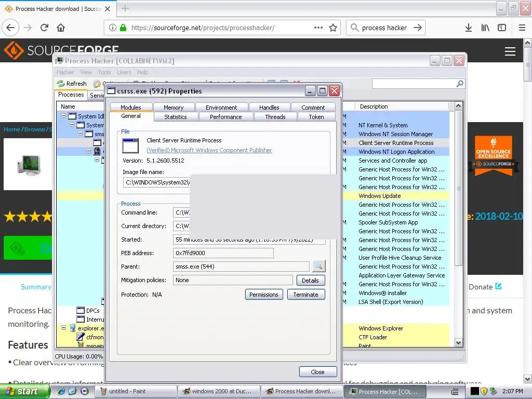
Task: Open the Performance tab
Action: pyautogui.click(x=225, y=117)
